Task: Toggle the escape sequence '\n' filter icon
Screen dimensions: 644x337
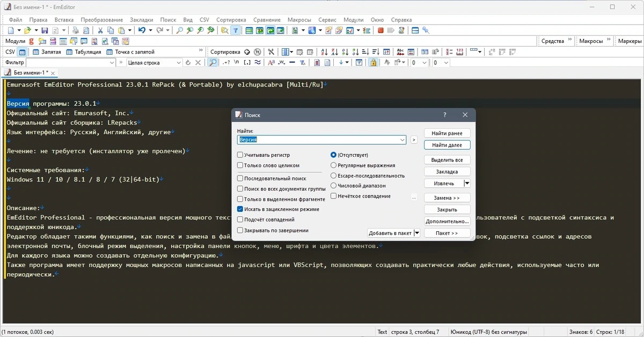Action: coord(236,63)
